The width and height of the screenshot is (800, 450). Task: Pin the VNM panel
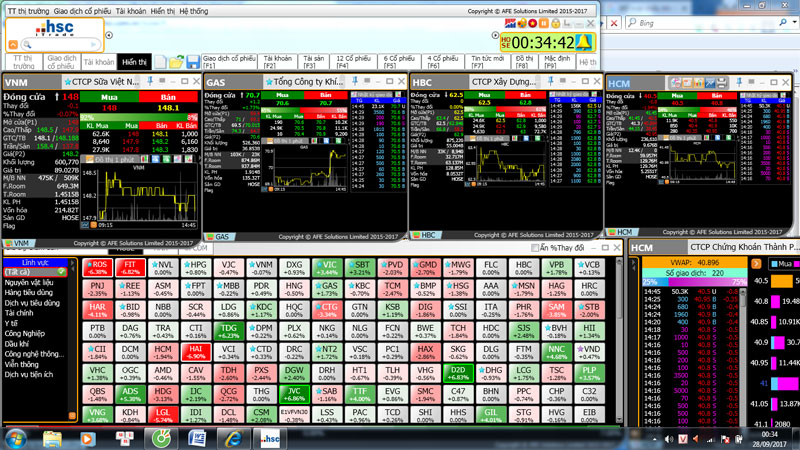point(150,81)
